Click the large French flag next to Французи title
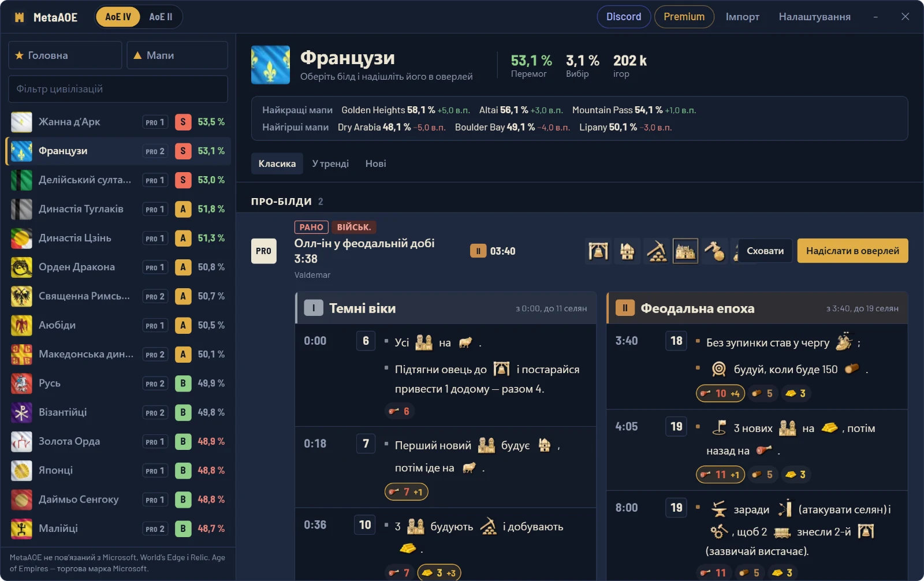924x581 pixels. 270,65
